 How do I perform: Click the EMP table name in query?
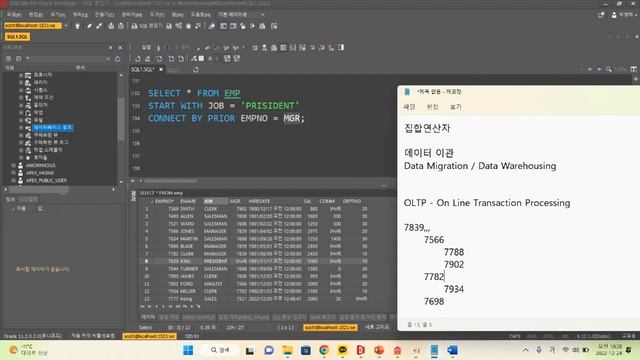point(232,93)
